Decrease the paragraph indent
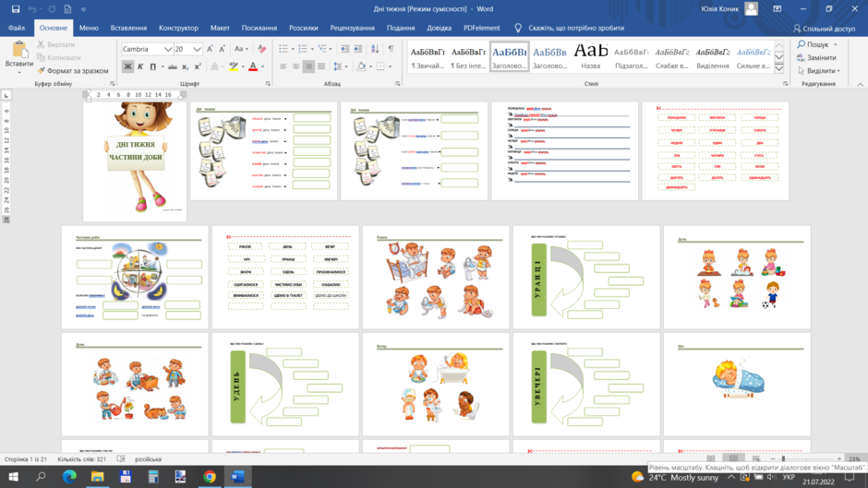Image resolution: width=868 pixels, height=488 pixels. [x=344, y=49]
